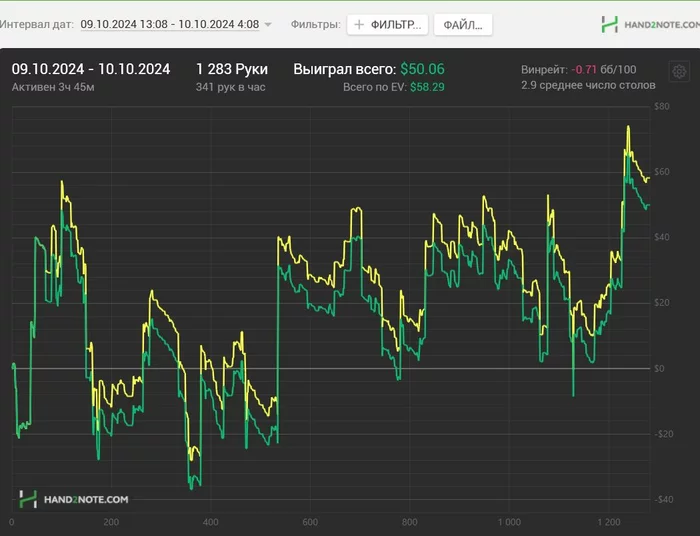700x536 pixels.
Task: Click the $0 y-axis label
Action: coord(659,368)
